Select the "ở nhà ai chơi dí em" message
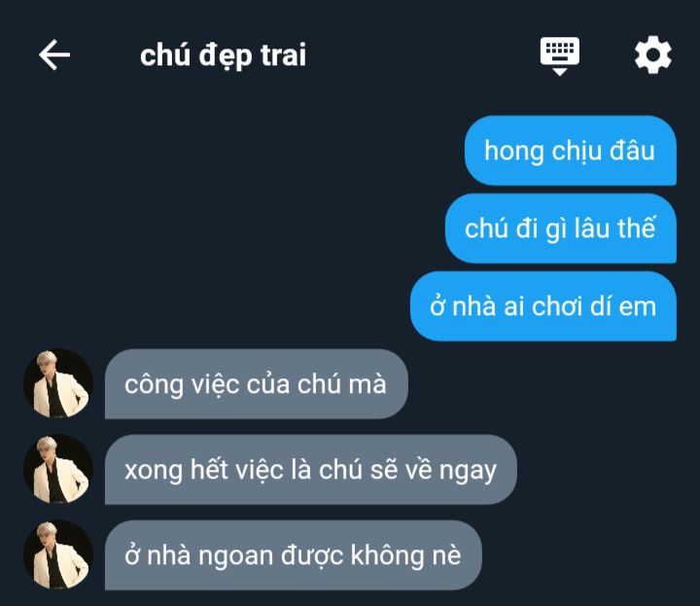 point(543,305)
